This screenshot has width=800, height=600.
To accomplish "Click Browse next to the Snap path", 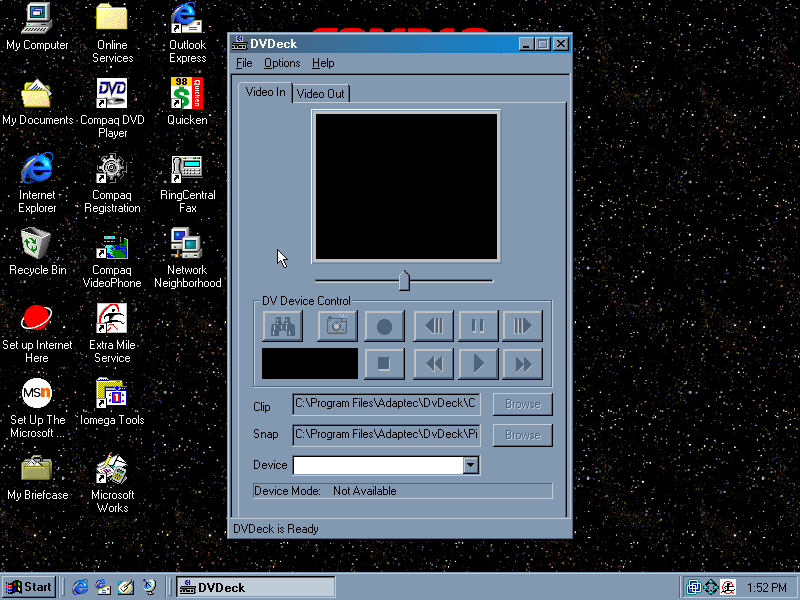I will click(522, 435).
